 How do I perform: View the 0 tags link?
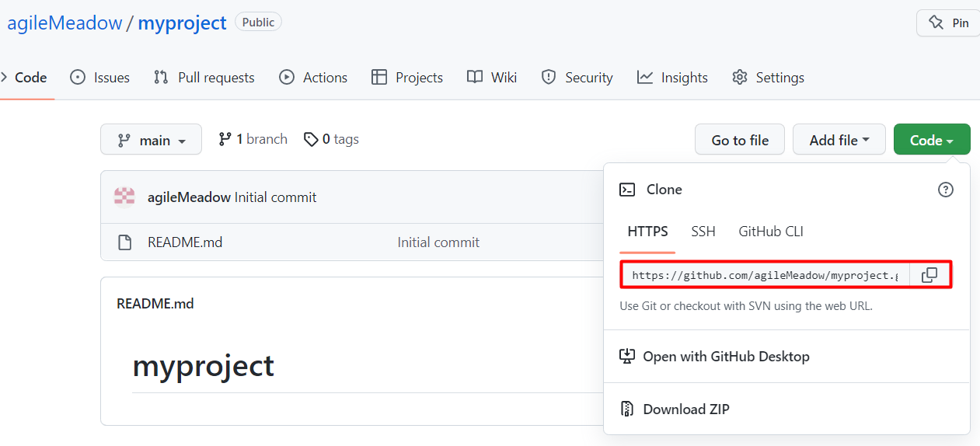click(332, 139)
